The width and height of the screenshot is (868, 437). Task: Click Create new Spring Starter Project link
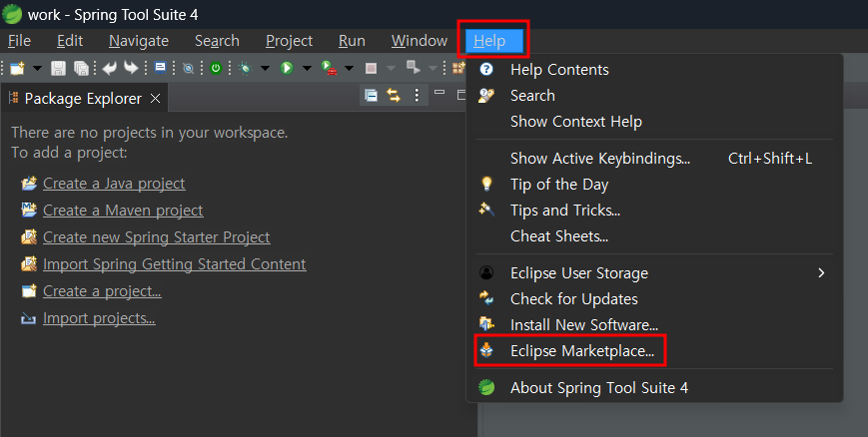click(157, 237)
